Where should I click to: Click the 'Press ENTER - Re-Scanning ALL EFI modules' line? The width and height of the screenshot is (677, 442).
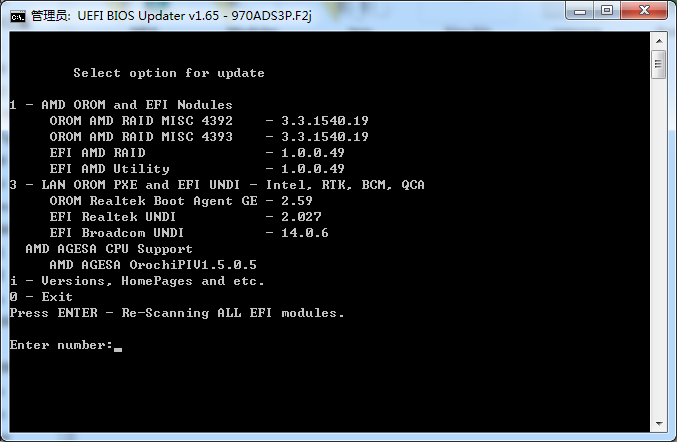[177, 313]
